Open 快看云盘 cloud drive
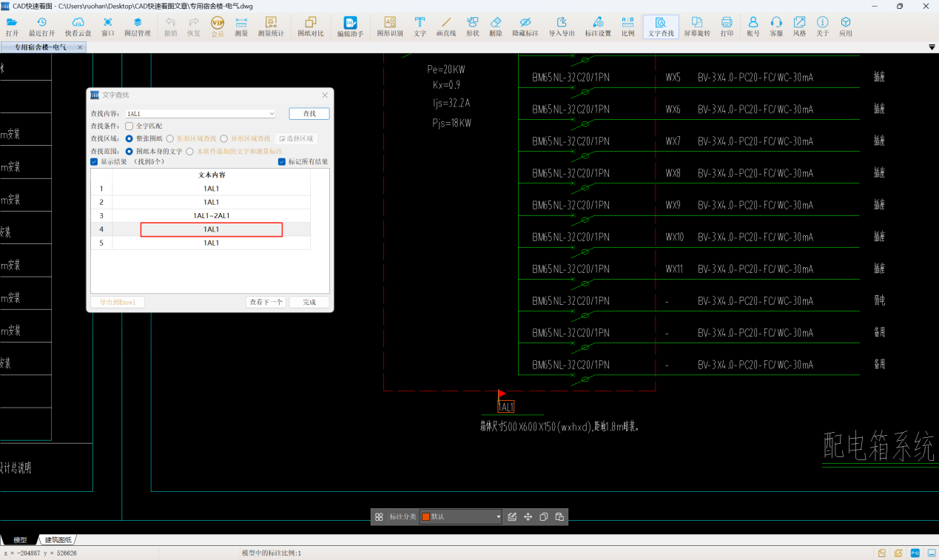The image size is (939, 560). pyautogui.click(x=78, y=27)
